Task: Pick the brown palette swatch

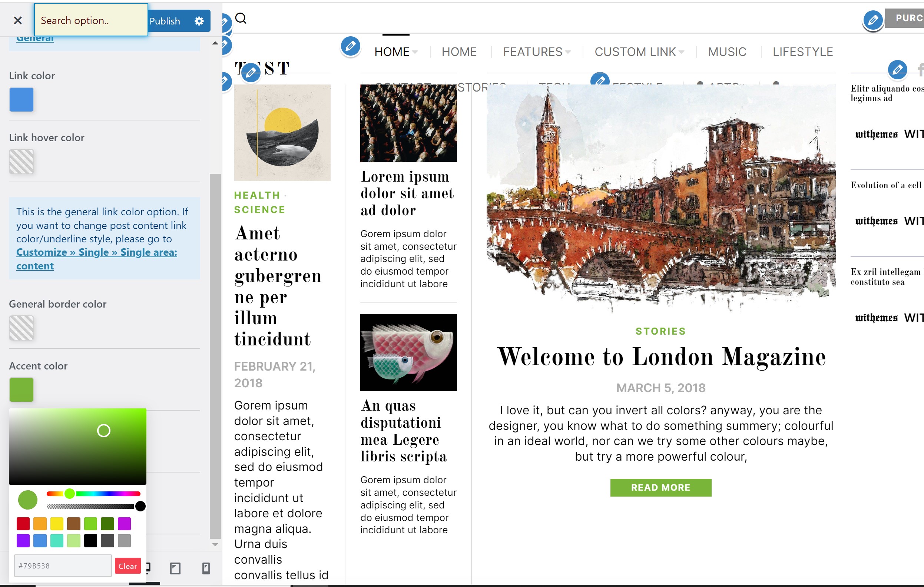Action: [x=74, y=524]
